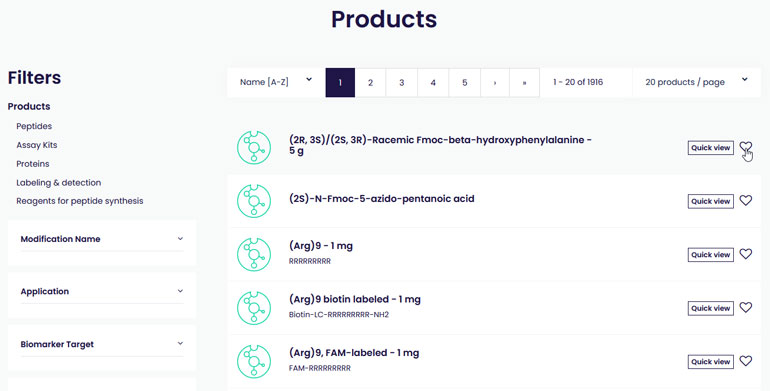Add (Arg)9 - 1 mg to wishlist heart
The height and width of the screenshot is (391, 770).
click(x=745, y=254)
